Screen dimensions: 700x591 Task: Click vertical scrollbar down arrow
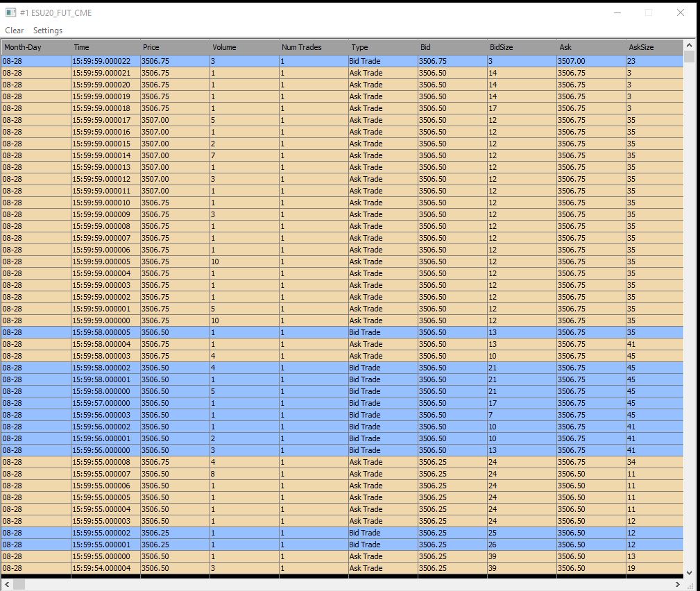coord(689,573)
